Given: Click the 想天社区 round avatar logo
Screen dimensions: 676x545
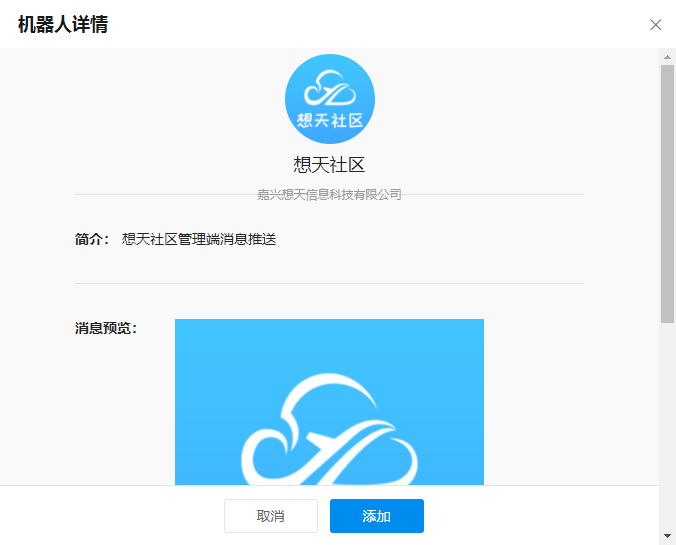Looking at the screenshot, I should click(330, 99).
